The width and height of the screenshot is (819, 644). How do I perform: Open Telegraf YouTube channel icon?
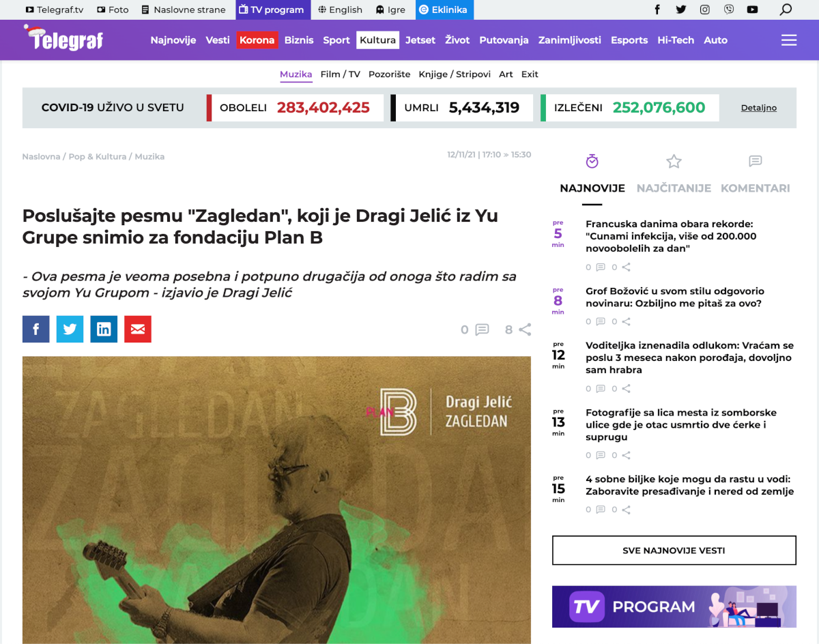(x=752, y=10)
